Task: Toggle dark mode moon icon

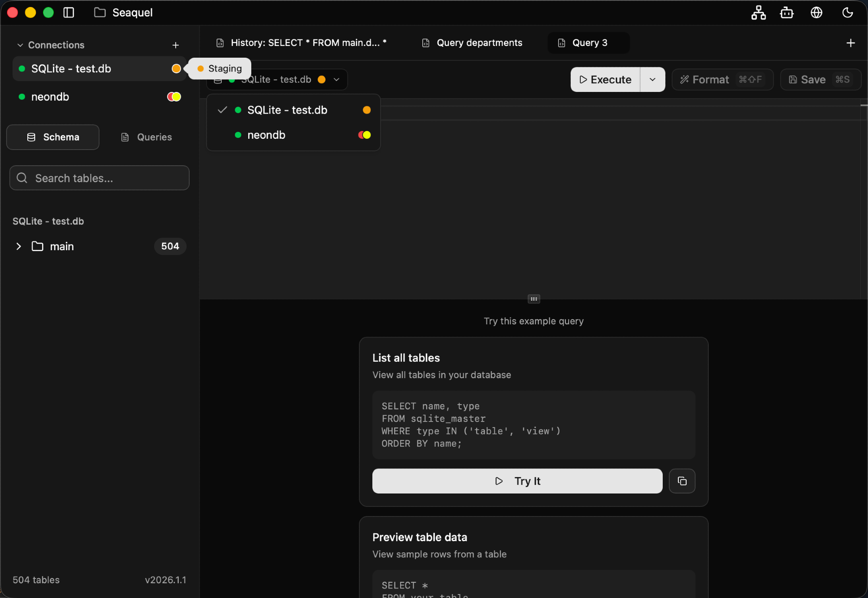Action: coord(847,13)
